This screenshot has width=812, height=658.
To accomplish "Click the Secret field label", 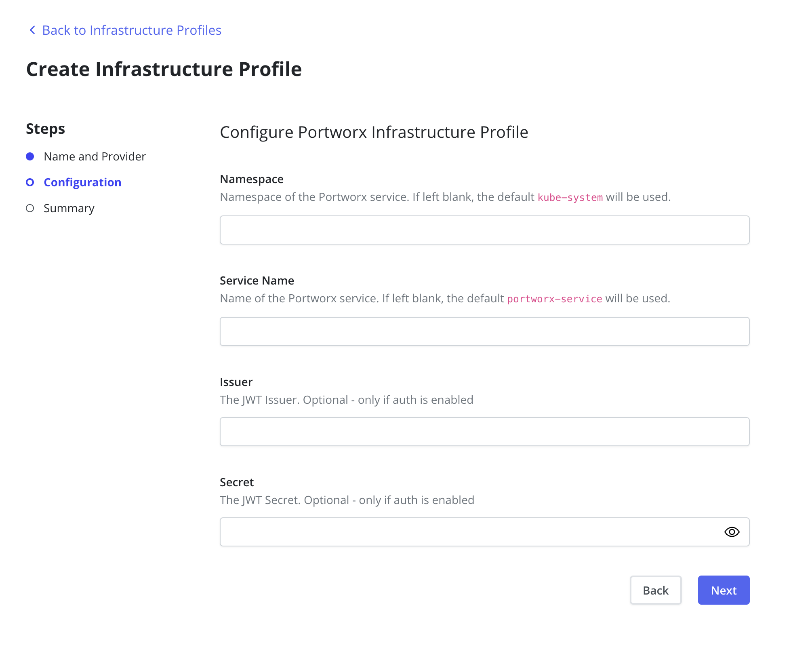I will click(237, 482).
